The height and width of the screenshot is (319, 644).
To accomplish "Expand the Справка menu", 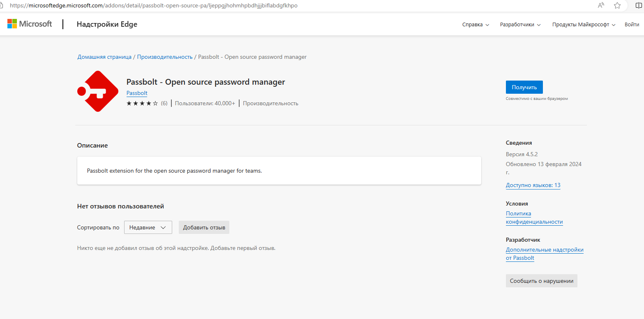I will (475, 25).
